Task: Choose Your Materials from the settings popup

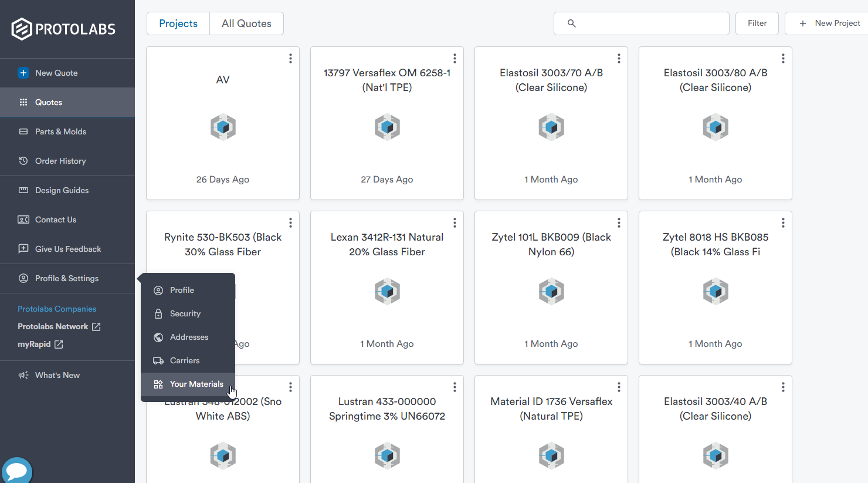Action: [196, 384]
